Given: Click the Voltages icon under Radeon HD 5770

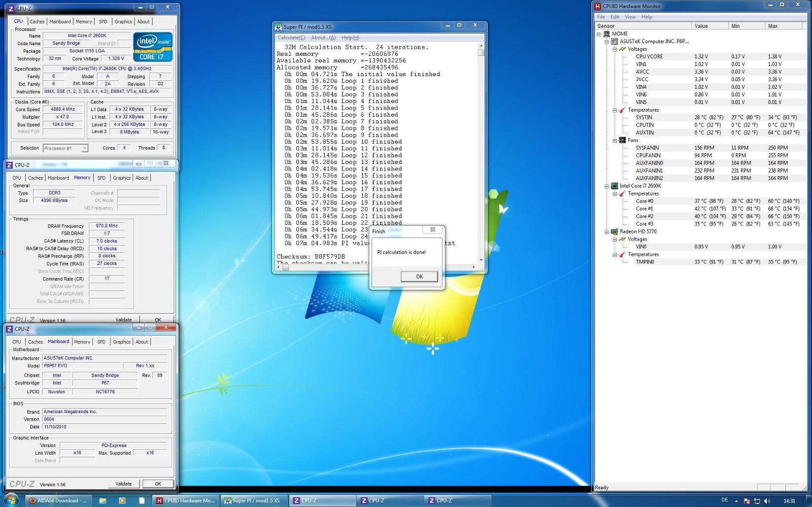Looking at the screenshot, I should [622, 239].
